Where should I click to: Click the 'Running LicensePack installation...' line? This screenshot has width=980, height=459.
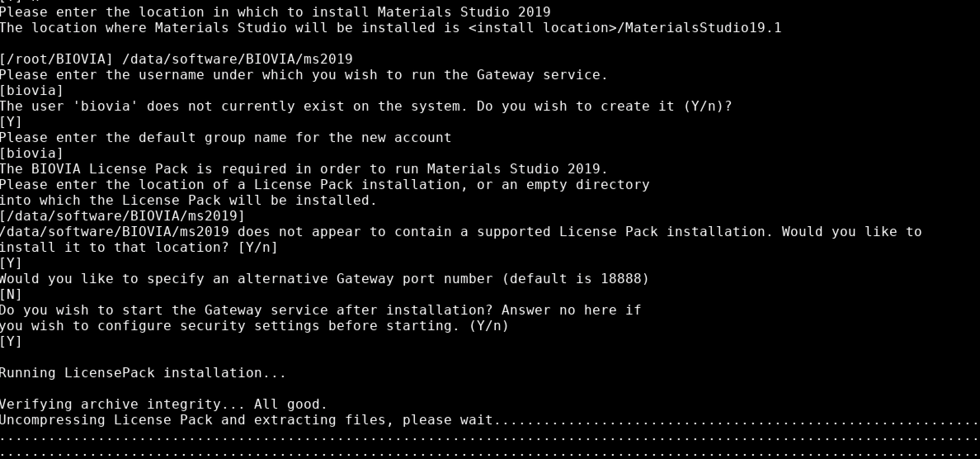coord(143,373)
